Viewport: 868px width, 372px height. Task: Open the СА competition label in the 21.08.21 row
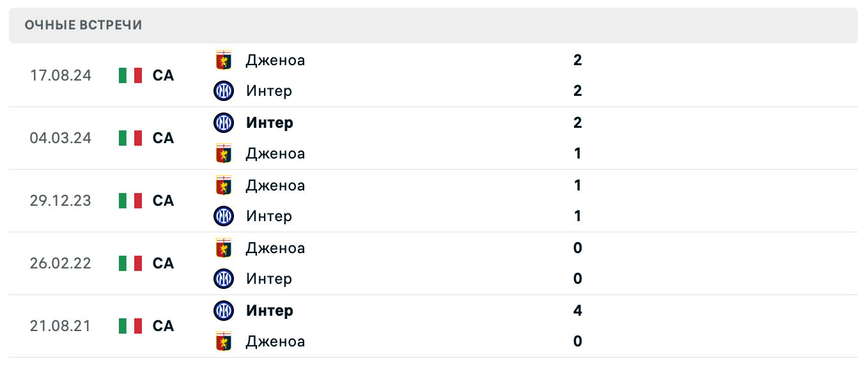click(x=164, y=325)
